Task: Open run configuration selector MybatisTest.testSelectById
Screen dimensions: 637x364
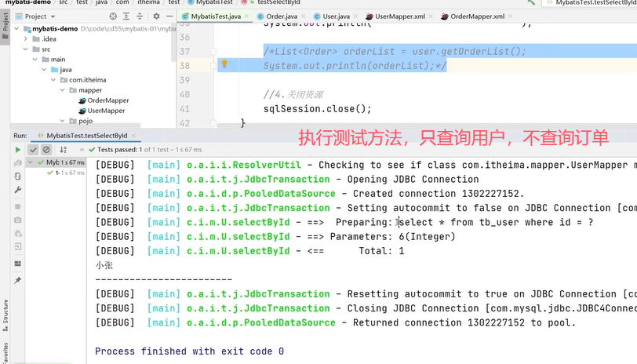Action: click(589, 2)
